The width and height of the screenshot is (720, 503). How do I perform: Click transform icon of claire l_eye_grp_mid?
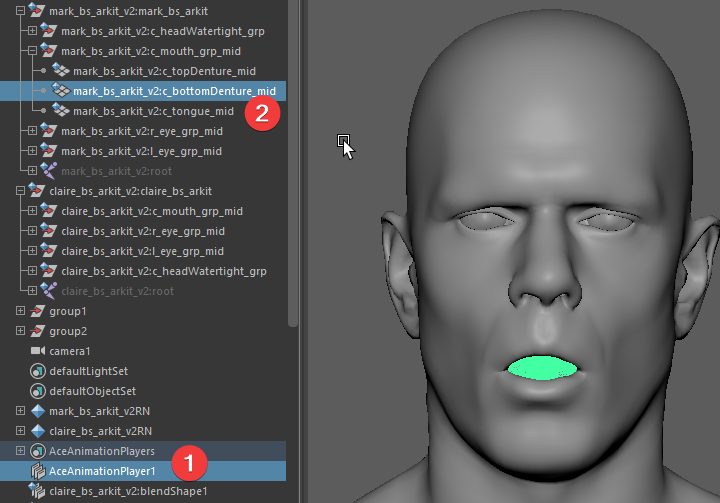pyautogui.click(x=49, y=250)
